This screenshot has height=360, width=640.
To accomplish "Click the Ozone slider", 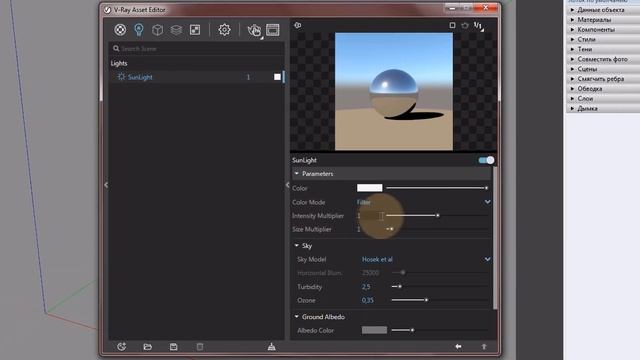I will coord(440,300).
